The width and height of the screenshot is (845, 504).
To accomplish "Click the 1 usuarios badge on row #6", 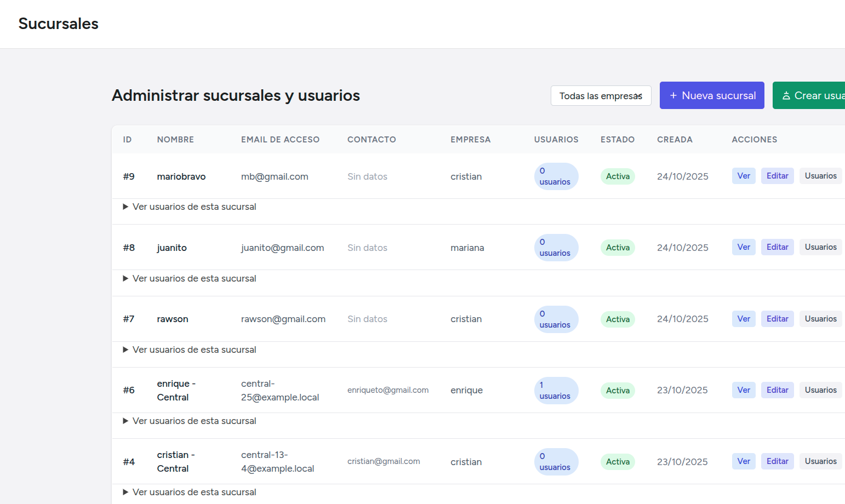I will pos(556,391).
